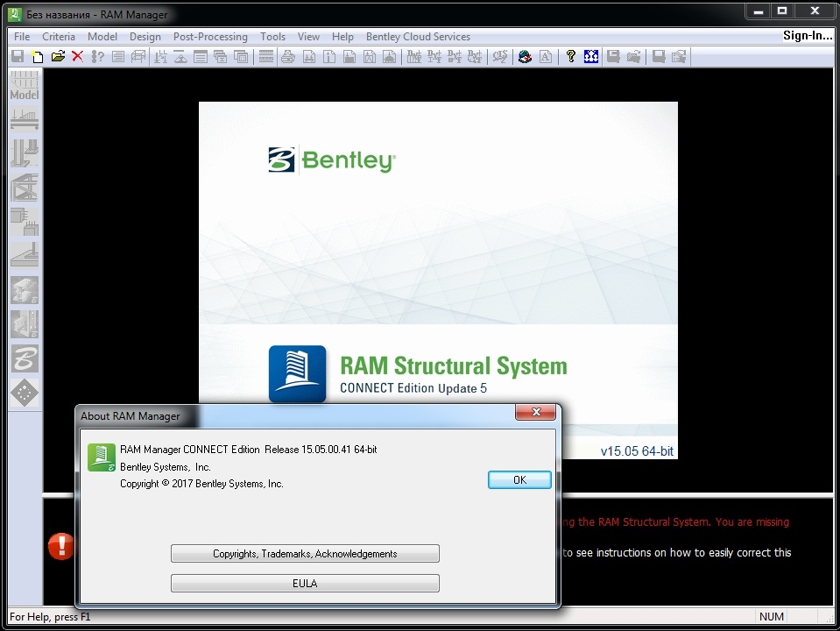Open the Design menu
Image resolution: width=840 pixels, height=631 pixels.
pos(145,37)
